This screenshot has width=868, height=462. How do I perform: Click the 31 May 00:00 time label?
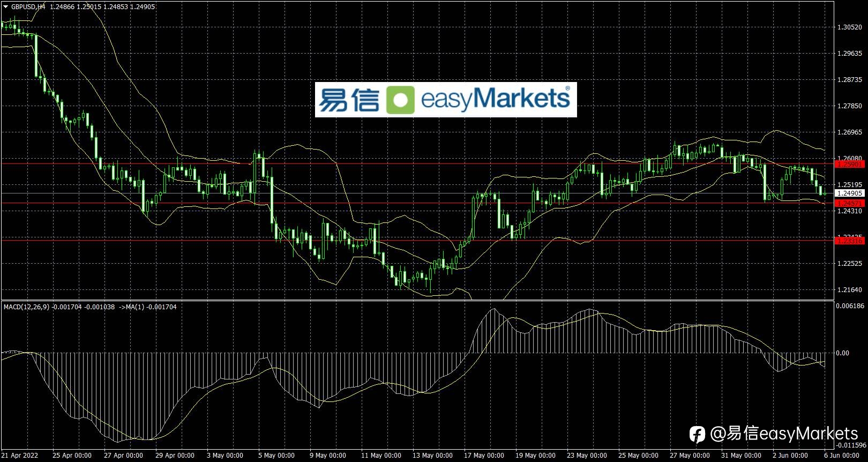point(741,456)
